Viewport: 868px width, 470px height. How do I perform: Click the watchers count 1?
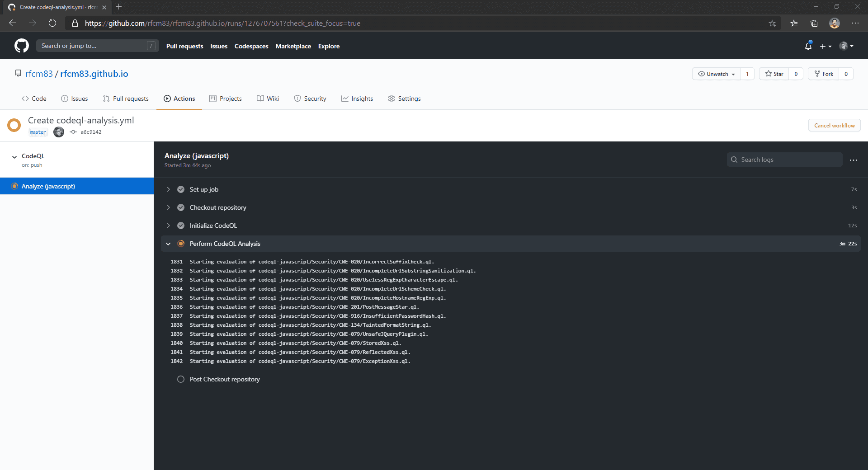click(747, 74)
